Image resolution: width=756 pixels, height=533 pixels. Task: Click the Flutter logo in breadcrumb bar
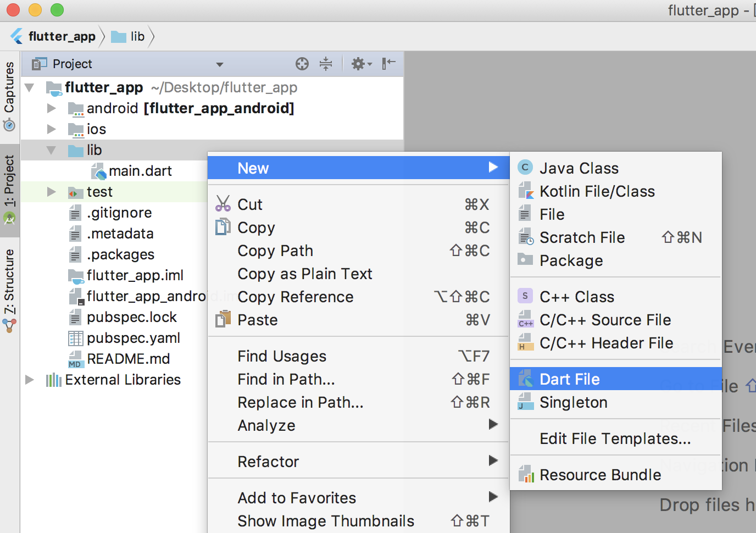coord(17,36)
